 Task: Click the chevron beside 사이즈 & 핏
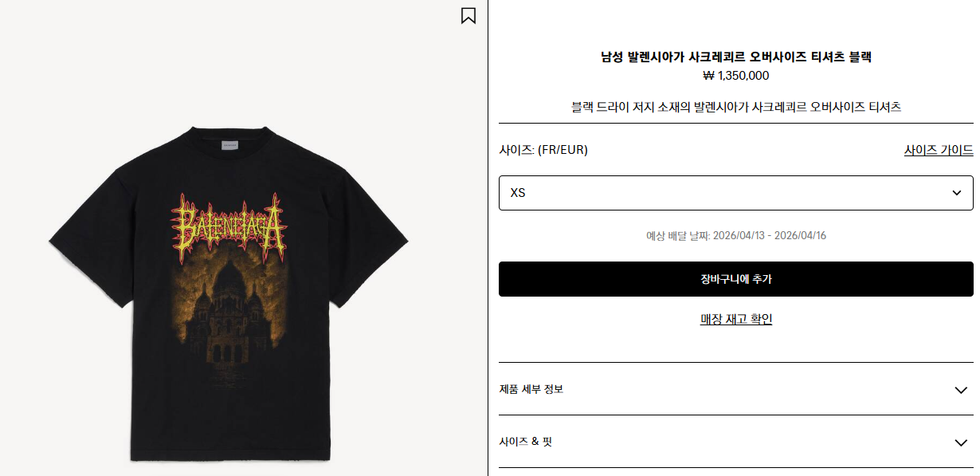(x=960, y=443)
